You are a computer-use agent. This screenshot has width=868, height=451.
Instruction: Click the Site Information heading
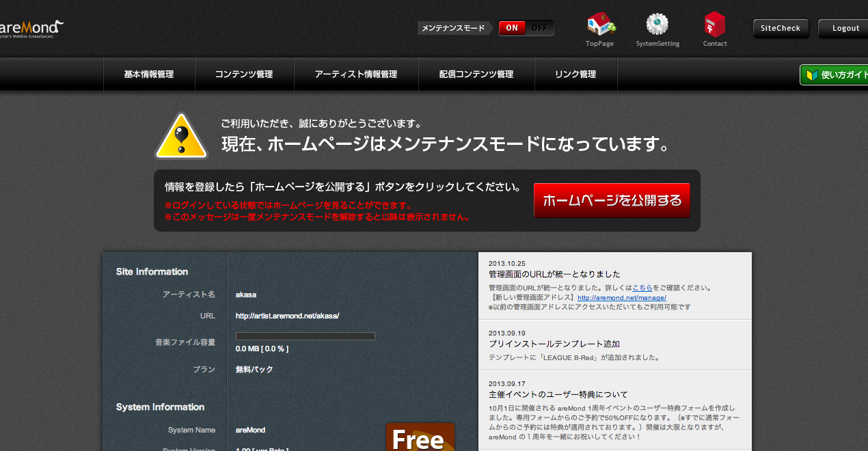(x=152, y=271)
